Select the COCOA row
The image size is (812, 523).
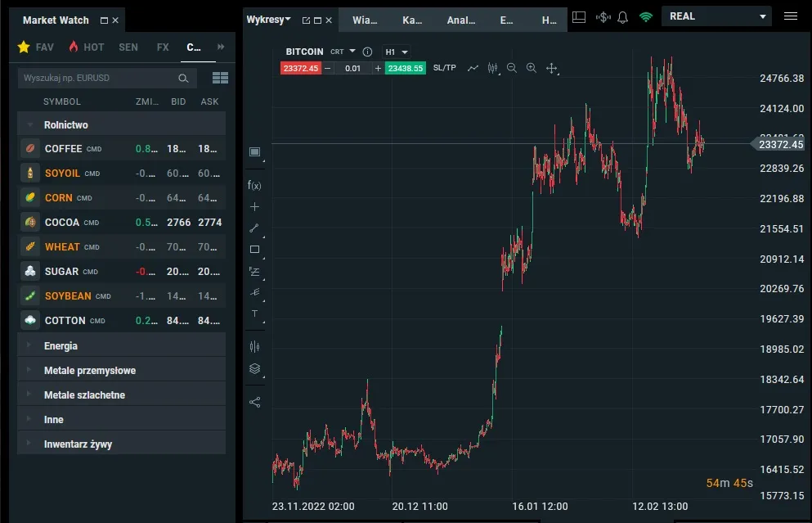click(x=122, y=223)
